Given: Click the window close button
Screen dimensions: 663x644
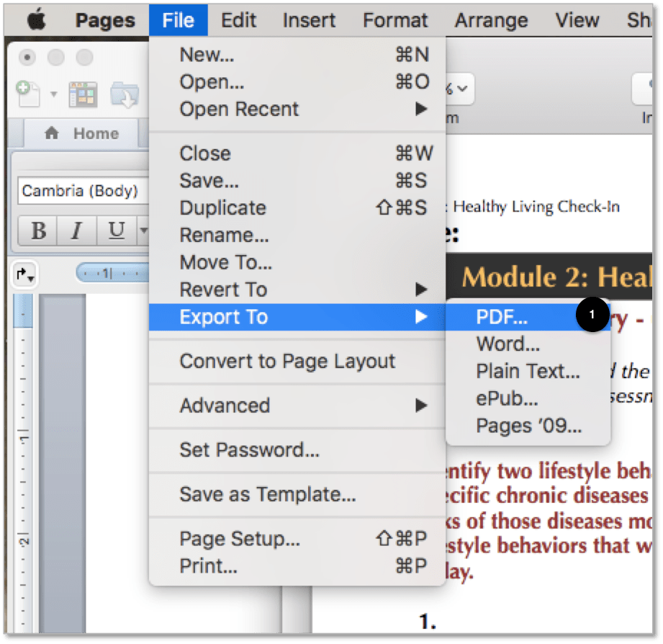Looking at the screenshot, I should [27, 57].
